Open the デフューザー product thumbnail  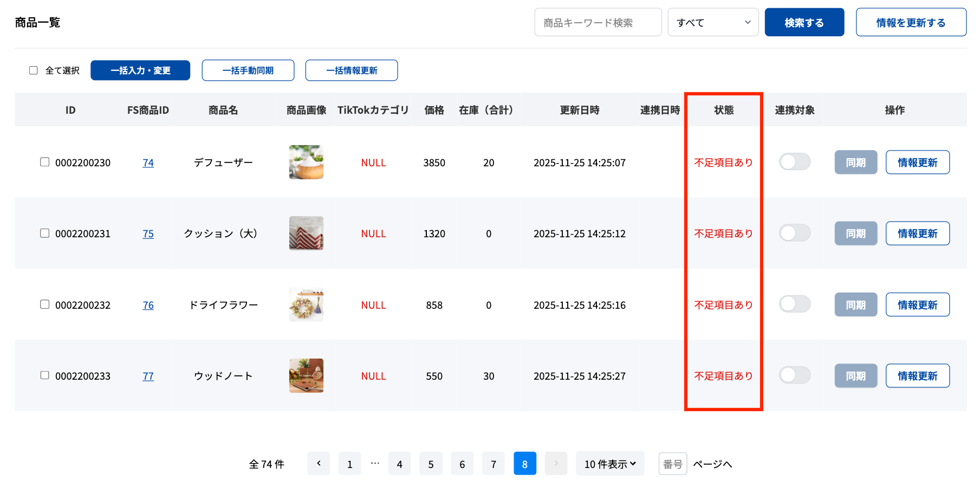307,162
